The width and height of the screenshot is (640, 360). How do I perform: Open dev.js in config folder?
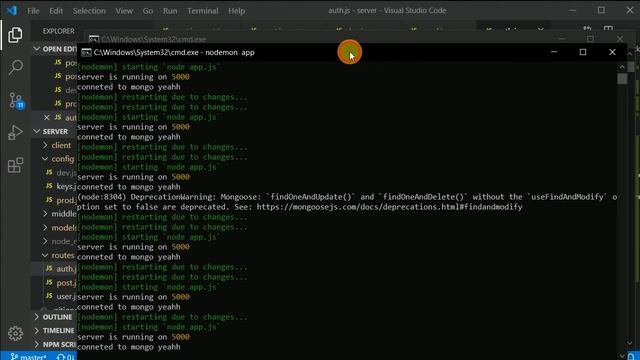coord(60,173)
